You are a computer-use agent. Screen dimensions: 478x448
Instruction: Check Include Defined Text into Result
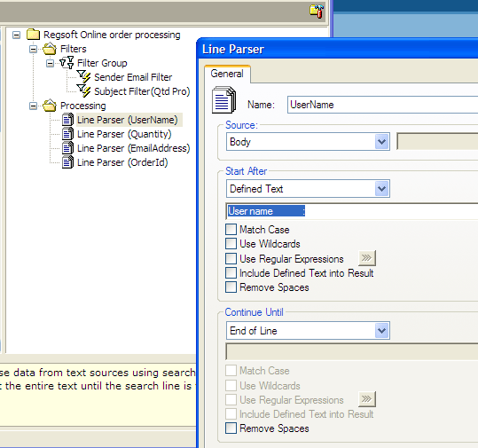(x=231, y=272)
